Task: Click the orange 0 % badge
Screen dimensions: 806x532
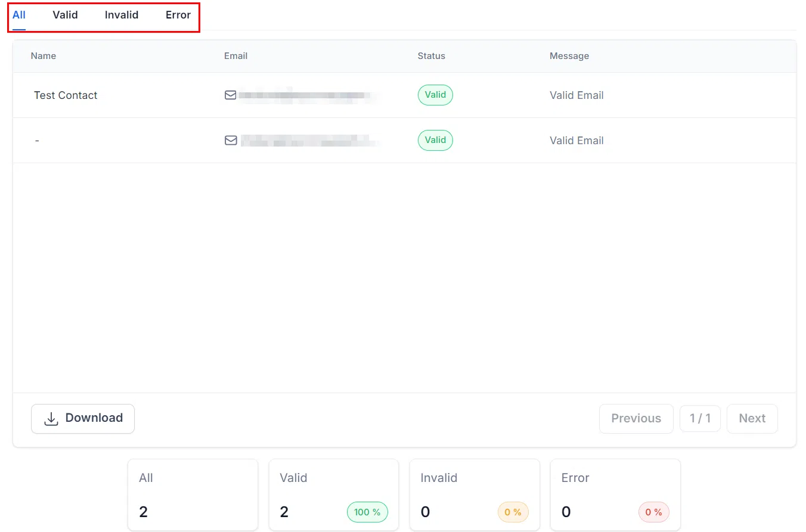Action: pyautogui.click(x=513, y=512)
